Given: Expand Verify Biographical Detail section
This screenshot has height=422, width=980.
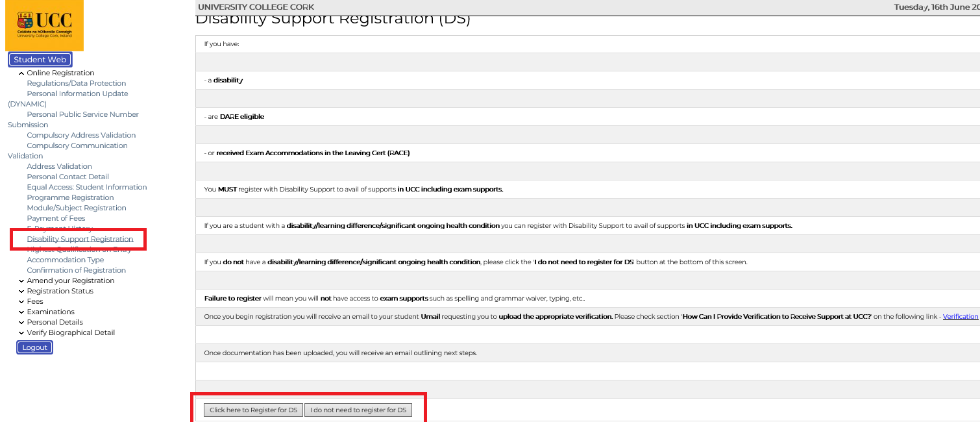Looking at the screenshot, I should pos(66,332).
